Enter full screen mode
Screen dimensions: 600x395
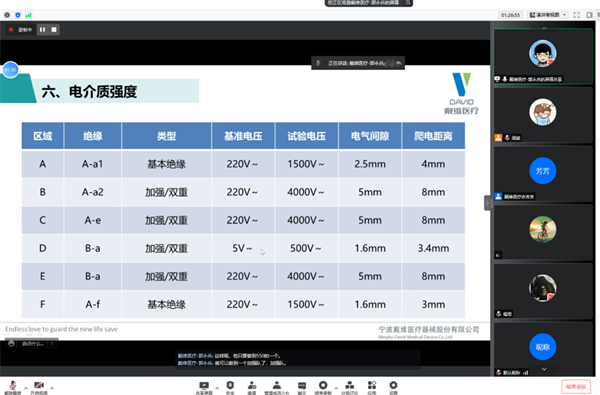point(577,15)
